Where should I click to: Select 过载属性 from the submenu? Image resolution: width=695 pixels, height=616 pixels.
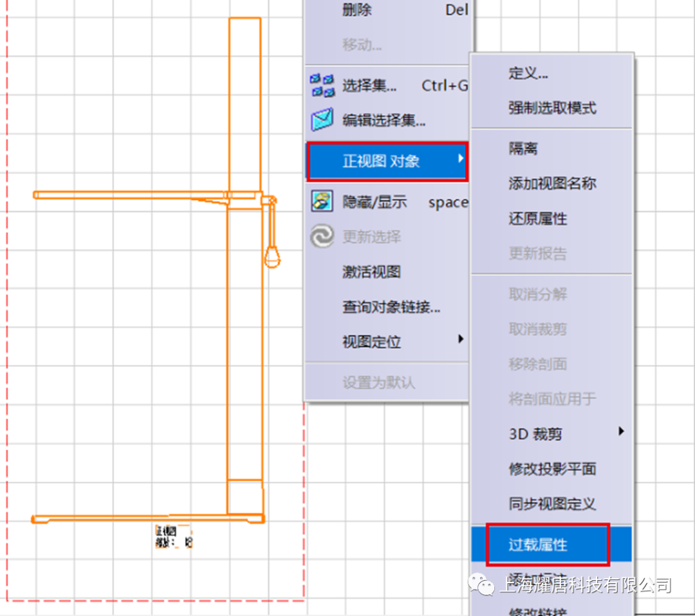click(539, 545)
